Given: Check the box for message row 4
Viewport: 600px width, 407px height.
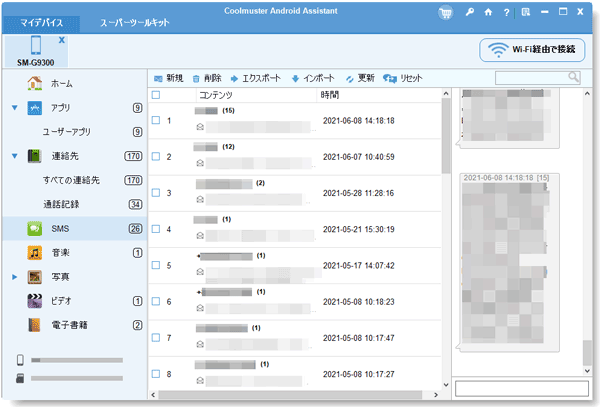Looking at the screenshot, I should 156,229.
